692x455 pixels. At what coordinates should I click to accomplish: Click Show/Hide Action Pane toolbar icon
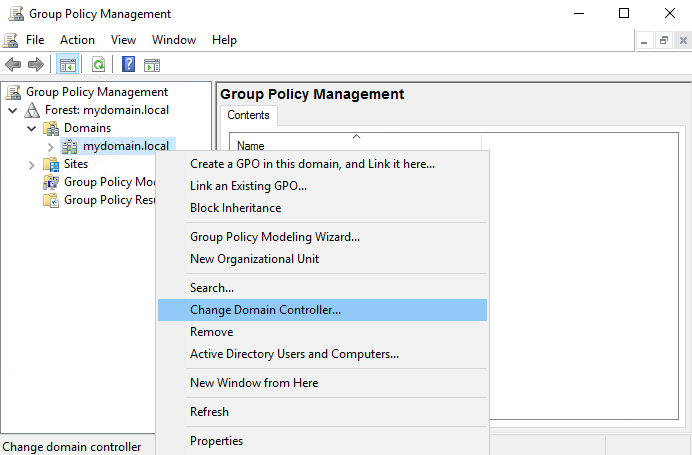coord(152,65)
